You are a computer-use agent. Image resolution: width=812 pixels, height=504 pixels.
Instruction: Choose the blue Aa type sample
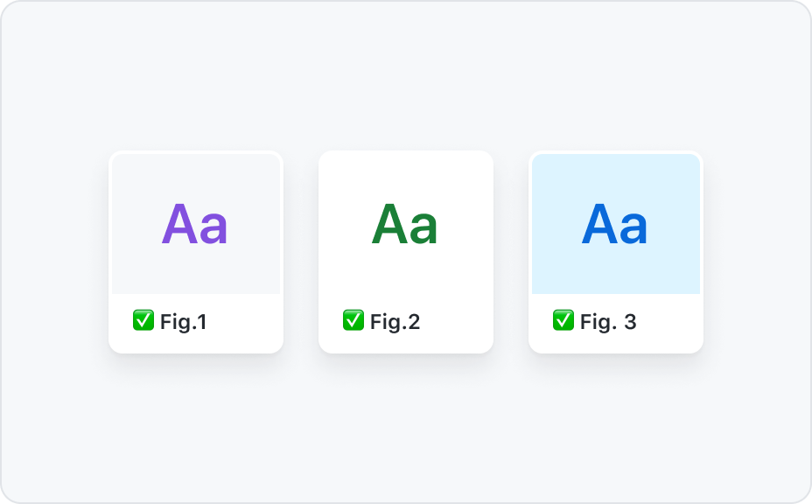click(x=615, y=224)
